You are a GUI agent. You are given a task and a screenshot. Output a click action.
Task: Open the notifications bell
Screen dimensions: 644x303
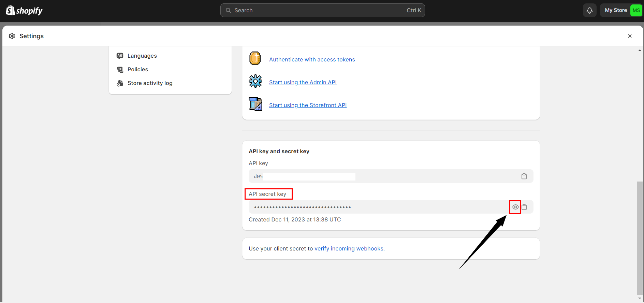coord(589,11)
